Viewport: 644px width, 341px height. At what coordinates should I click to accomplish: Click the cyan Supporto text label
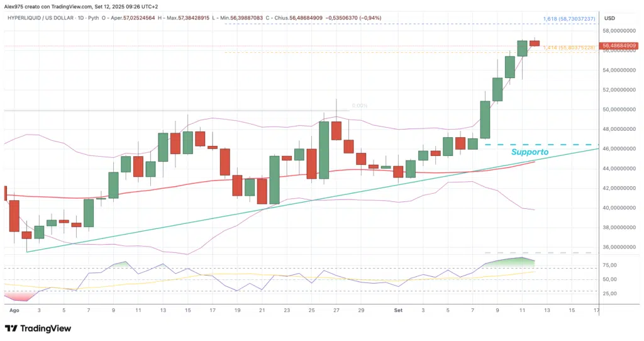(x=530, y=152)
